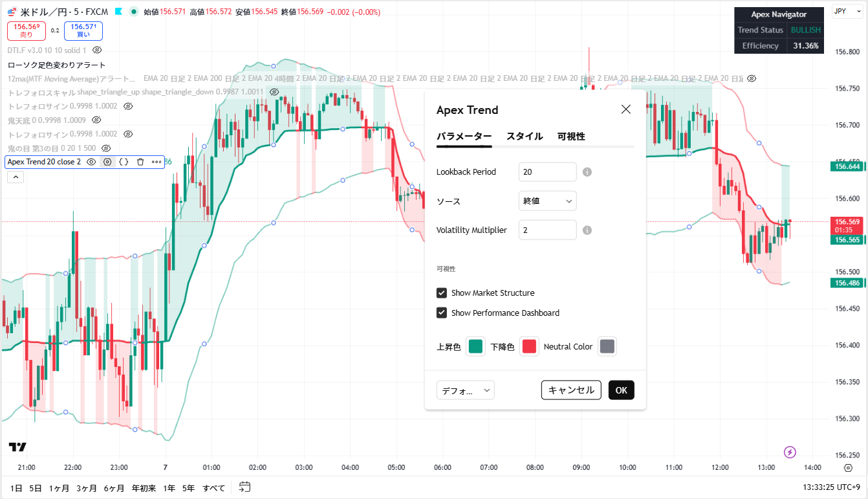Click Volatility Multiplier info icon
868x499 pixels.
[587, 230]
